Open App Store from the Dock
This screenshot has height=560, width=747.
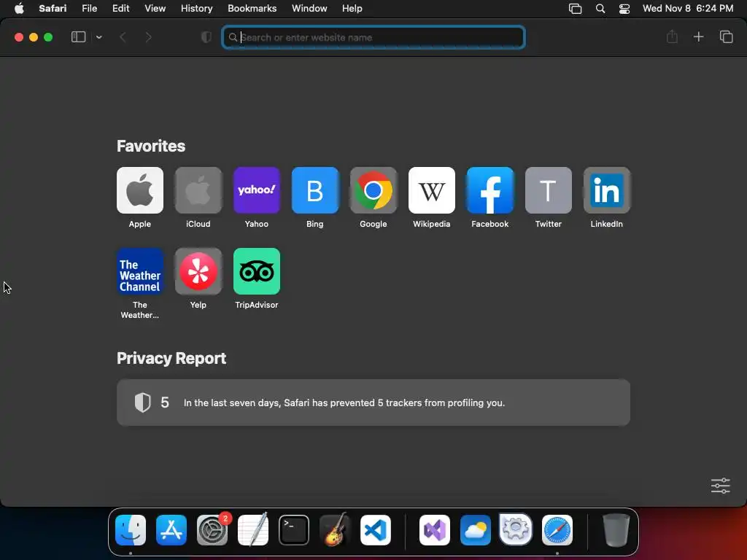[171, 530]
